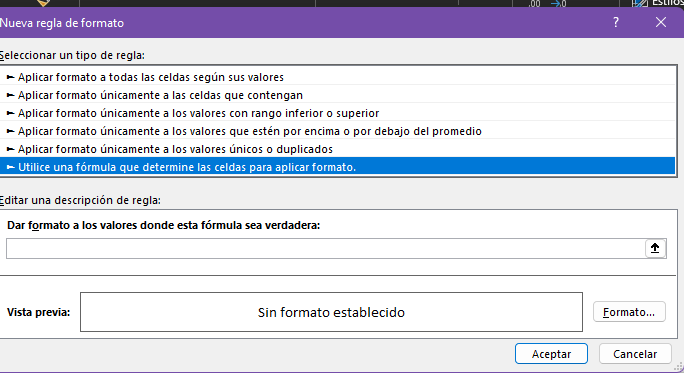
Task: Click the 'Editar una descripción de regla:' label
Action: 80,200
